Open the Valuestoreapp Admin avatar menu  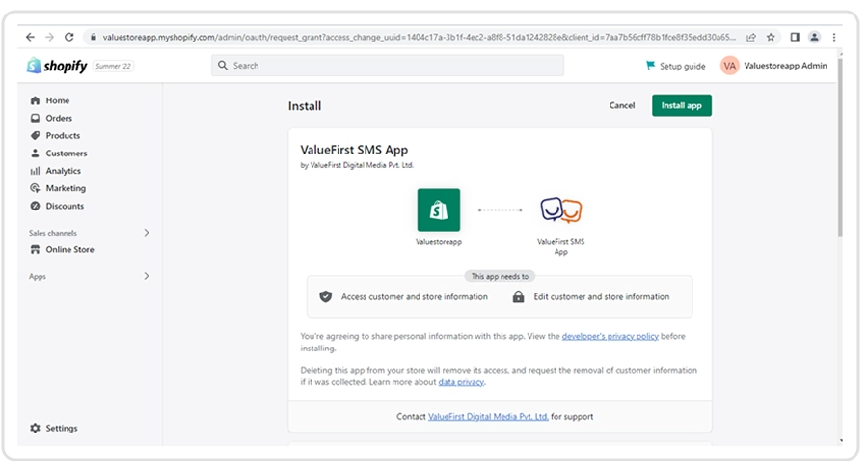click(x=730, y=66)
